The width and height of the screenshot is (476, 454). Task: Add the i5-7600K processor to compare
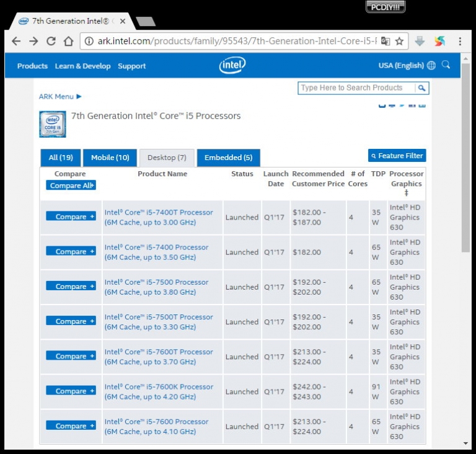71,391
